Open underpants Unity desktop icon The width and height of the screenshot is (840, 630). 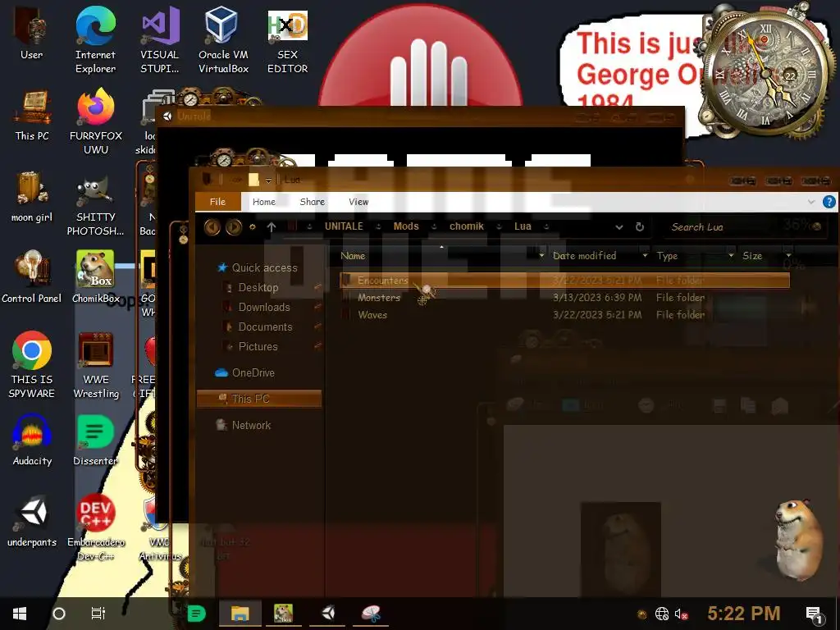pos(32,522)
